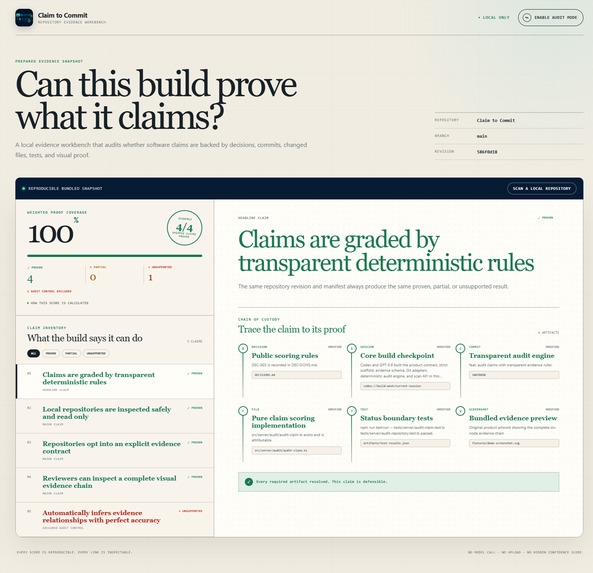The width and height of the screenshot is (593, 573).
Task: Click the Partial count 0
Action: point(93,278)
